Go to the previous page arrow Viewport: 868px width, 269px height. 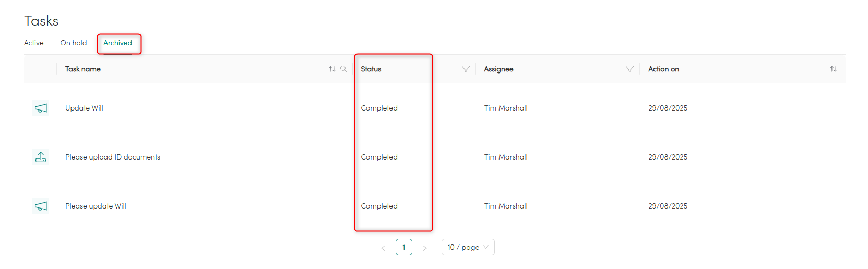tap(383, 248)
